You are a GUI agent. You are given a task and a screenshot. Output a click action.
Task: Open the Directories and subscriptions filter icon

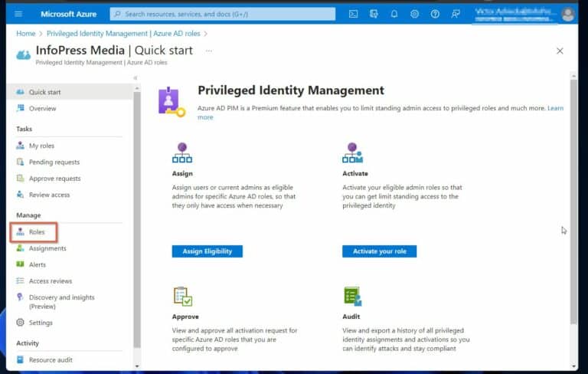(x=374, y=14)
